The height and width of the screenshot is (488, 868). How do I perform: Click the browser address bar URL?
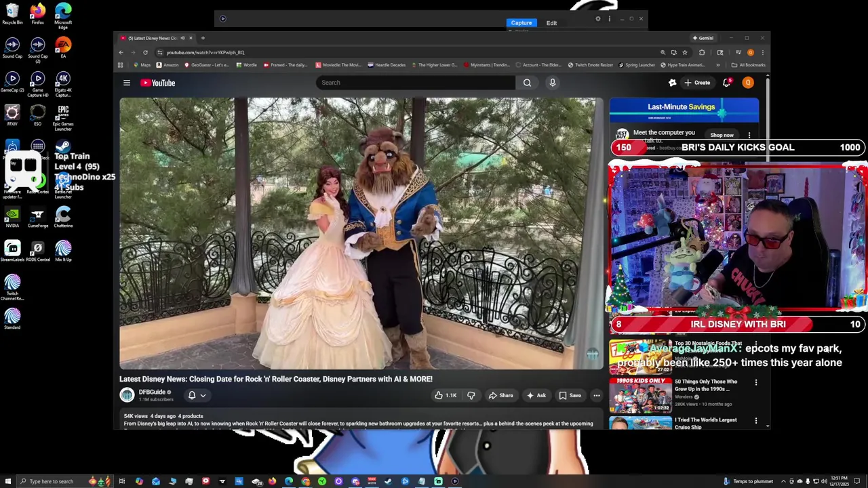coord(205,52)
